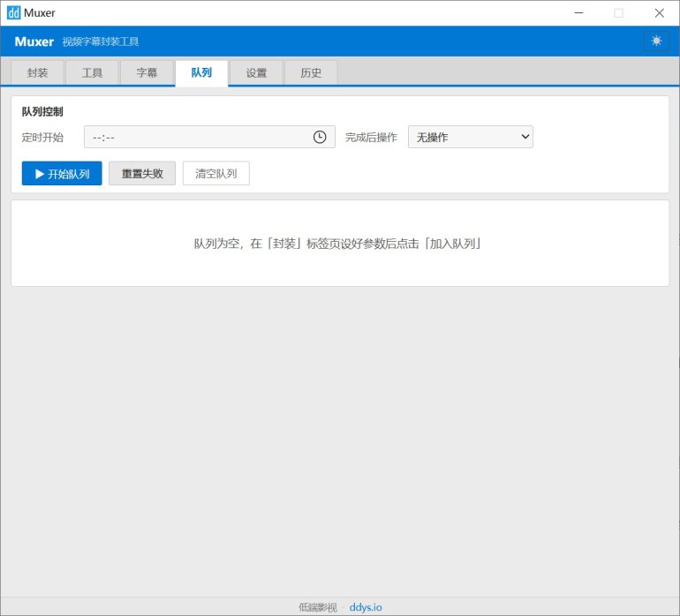Screen dimensions: 680x616
Task: Toggle the light/dark theme sun icon
Action: [656, 41]
